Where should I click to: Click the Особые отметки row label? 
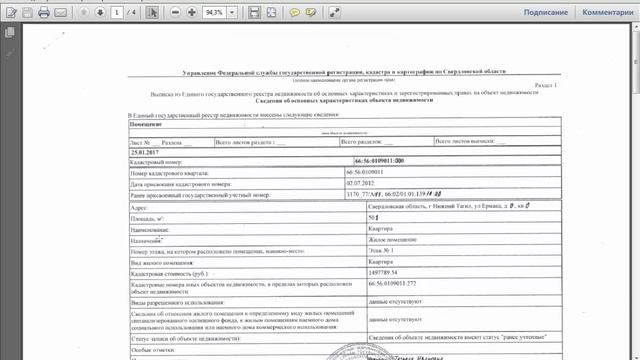click(x=153, y=350)
